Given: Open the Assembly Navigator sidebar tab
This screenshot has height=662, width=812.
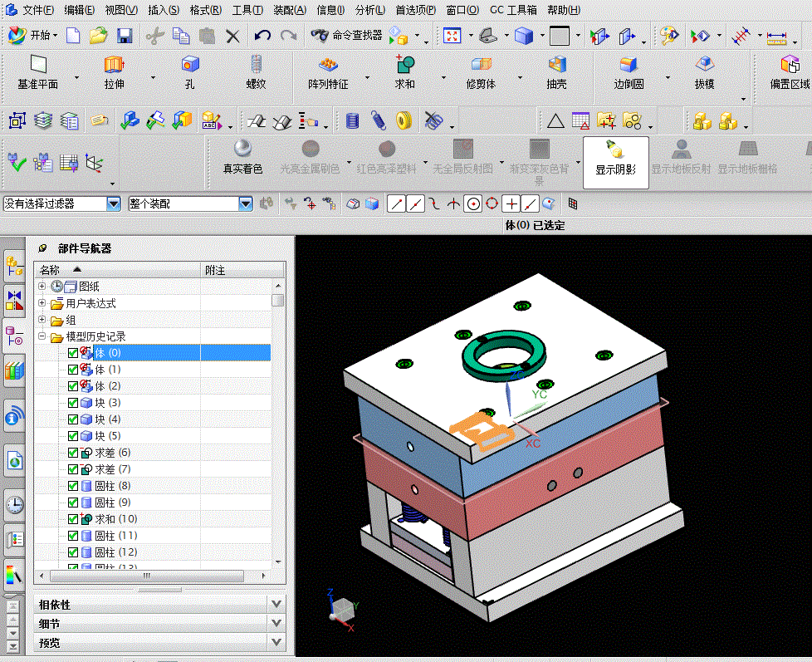Looking at the screenshot, I should coord(14,267).
